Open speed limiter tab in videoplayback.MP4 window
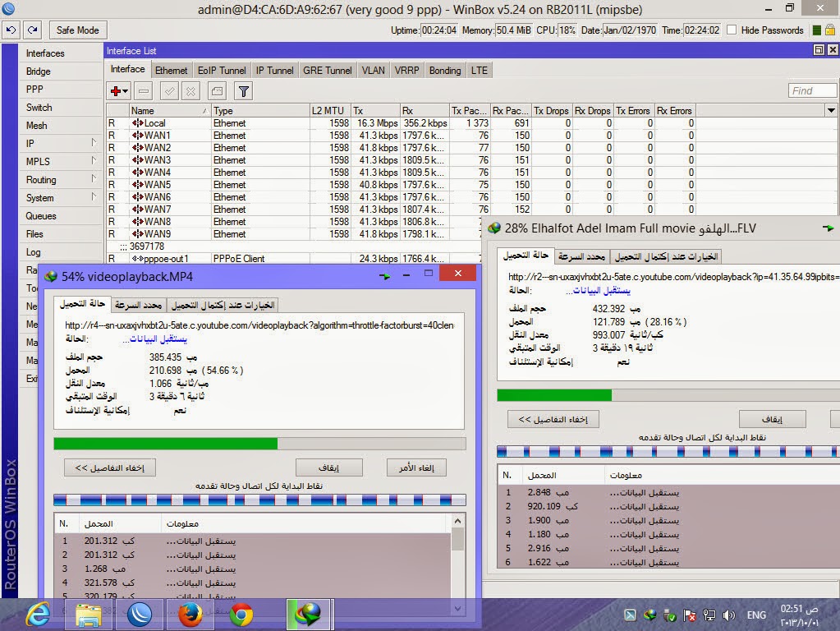840x631 pixels. pos(138,305)
